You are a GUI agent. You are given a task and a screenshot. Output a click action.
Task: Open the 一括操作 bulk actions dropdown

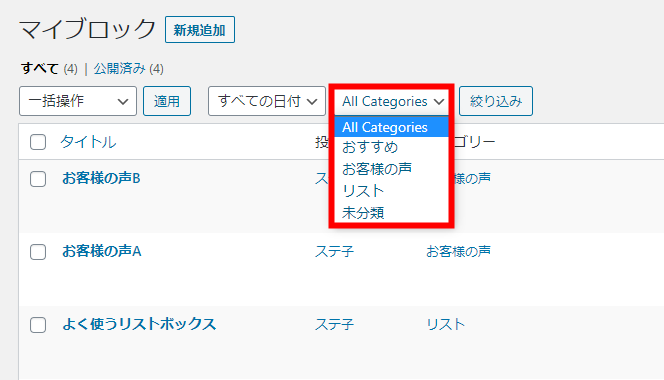click(78, 101)
